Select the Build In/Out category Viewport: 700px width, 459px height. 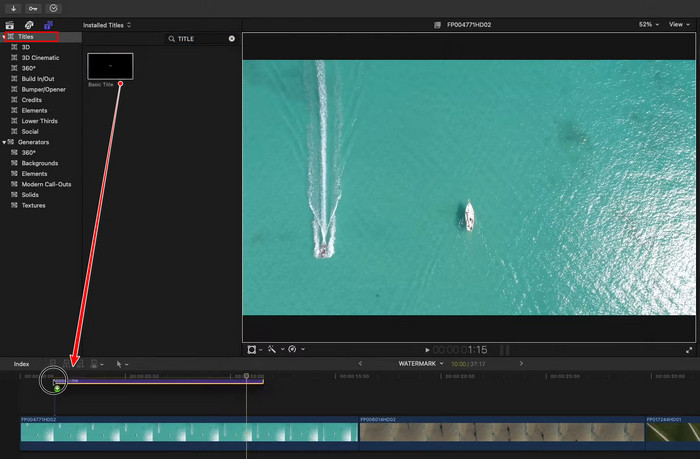pos(38,79)
